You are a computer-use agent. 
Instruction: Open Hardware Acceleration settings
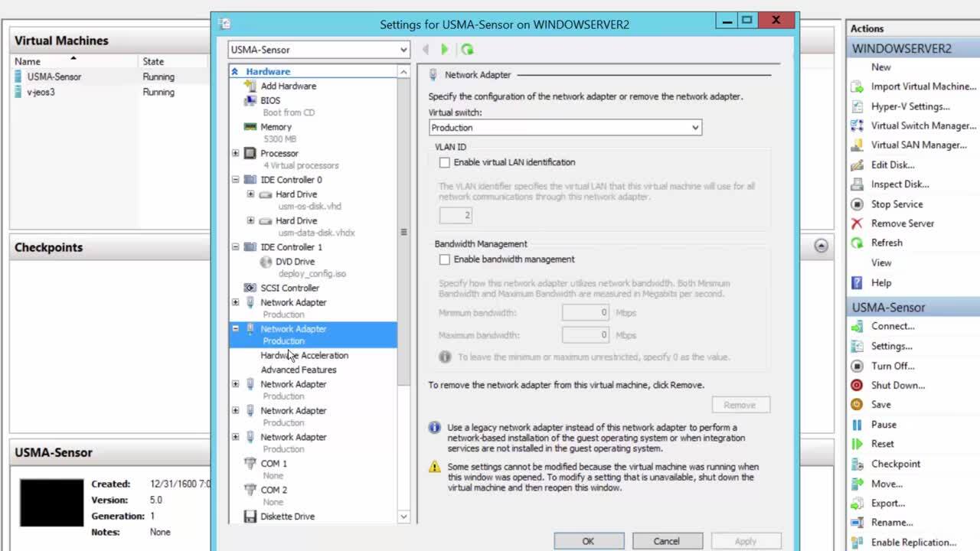pyautogui.click(x=304, y=355)
